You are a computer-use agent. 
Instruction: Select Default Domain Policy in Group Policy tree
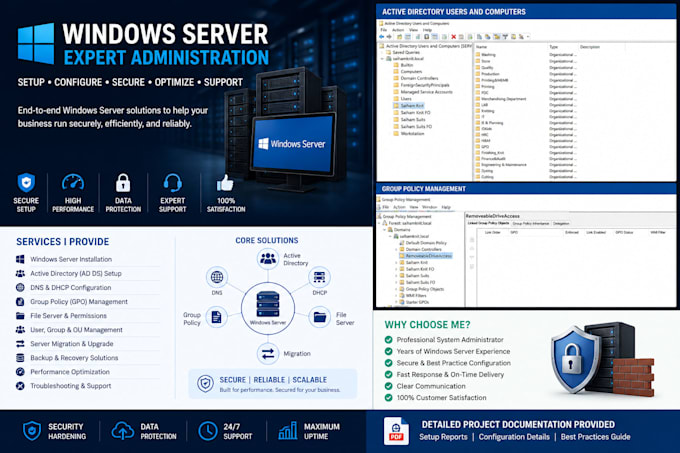(423, 243)
